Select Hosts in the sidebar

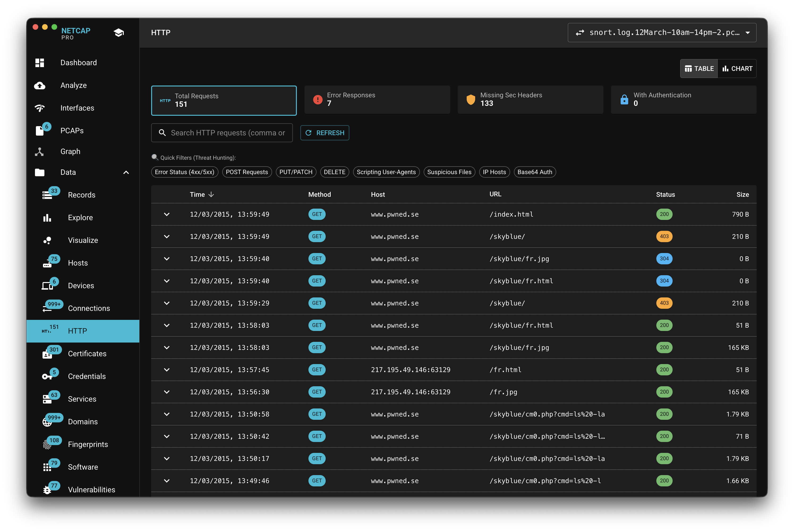point(83,263)
